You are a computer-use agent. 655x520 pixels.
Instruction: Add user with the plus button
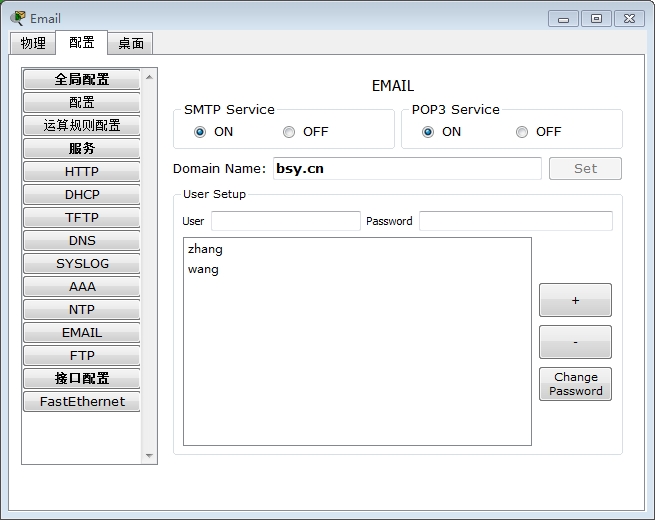click(x=575, y=300)
